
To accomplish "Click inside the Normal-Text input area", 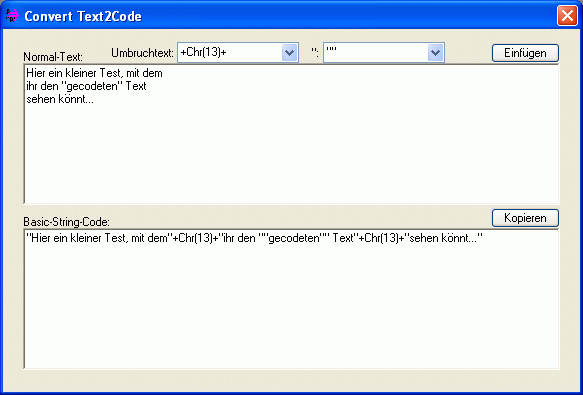I will coord(292,134).
